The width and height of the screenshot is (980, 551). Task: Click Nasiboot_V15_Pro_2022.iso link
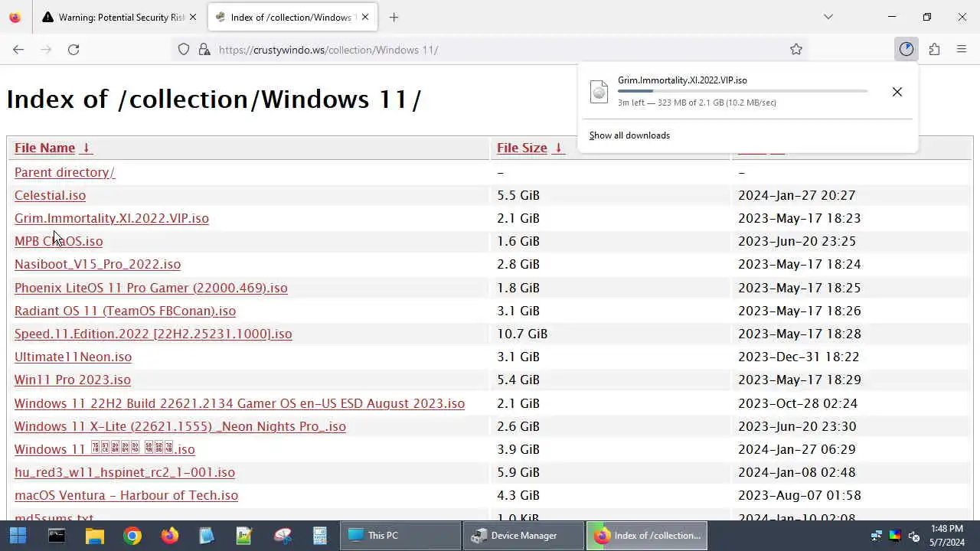97,264
